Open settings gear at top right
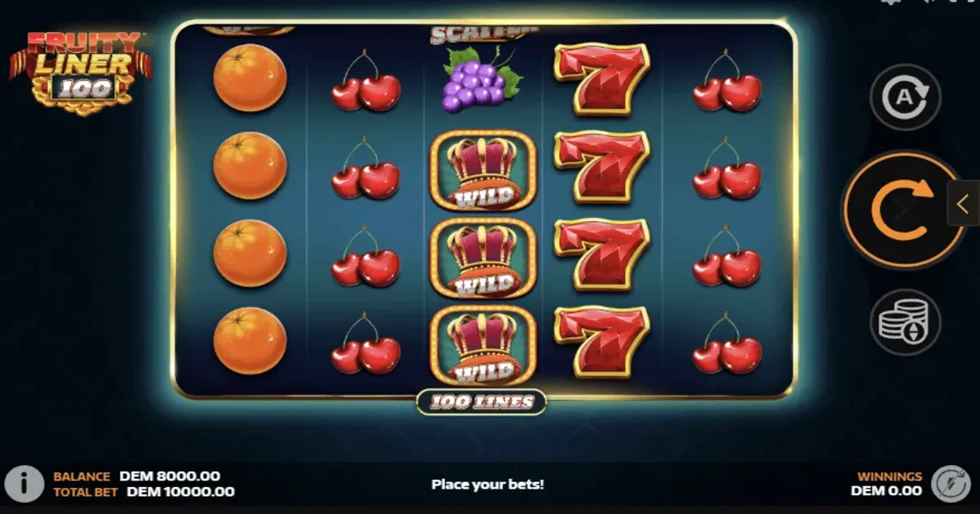The image size is (980, 514). pyautogui.click(x=890, y=2)
